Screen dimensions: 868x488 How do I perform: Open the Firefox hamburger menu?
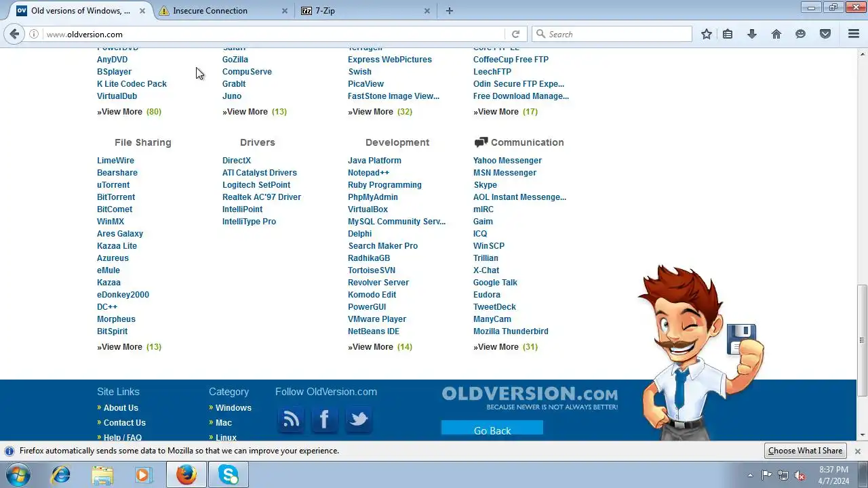pyautogui.click(x=854, y=34)
